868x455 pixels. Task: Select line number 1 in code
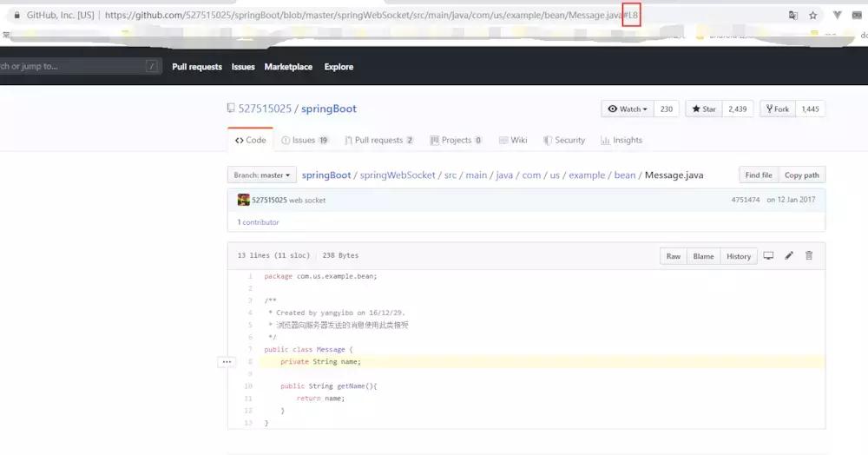(x=250, y=276)
